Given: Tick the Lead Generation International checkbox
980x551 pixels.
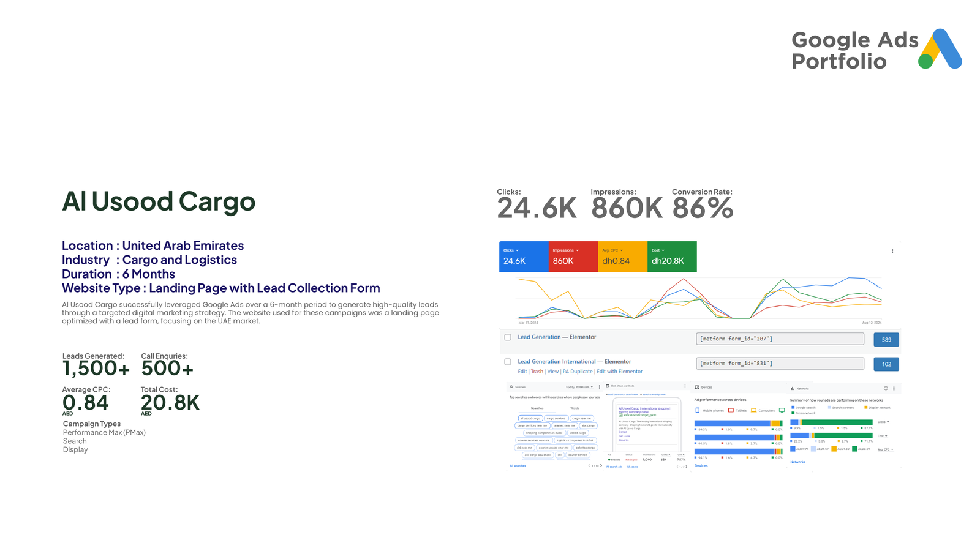Looking at the screenshot, I should pyautogui.click(x=508, y=362).
